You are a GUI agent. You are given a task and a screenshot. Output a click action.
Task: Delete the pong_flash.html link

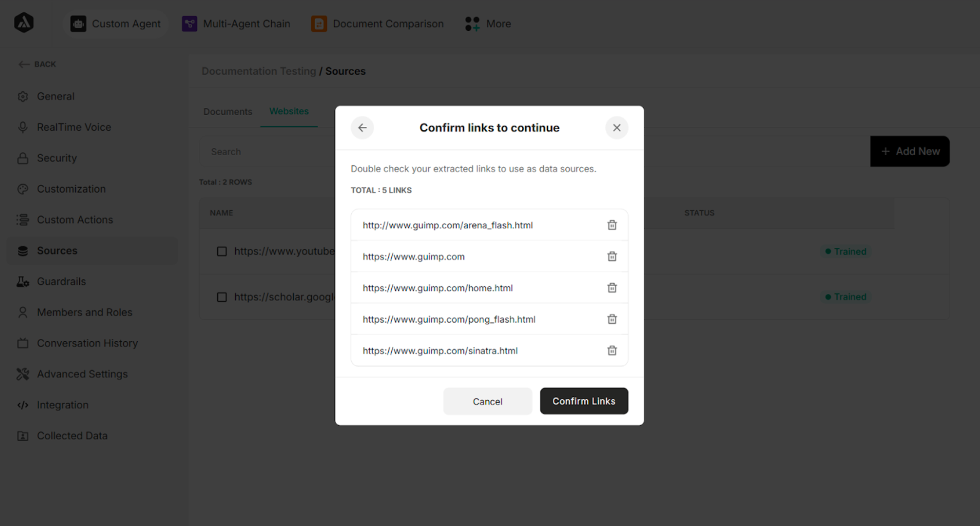coord(612,319)
